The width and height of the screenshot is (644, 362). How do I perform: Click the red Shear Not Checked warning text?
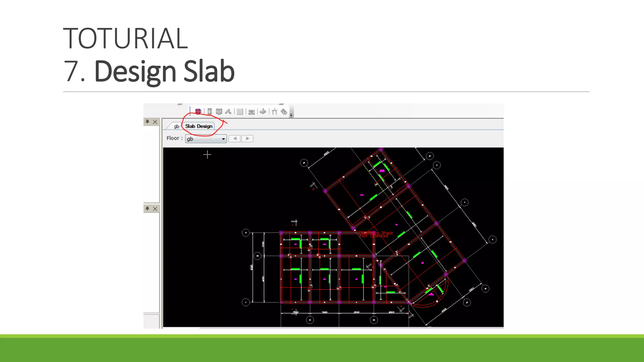click(376, 234)
